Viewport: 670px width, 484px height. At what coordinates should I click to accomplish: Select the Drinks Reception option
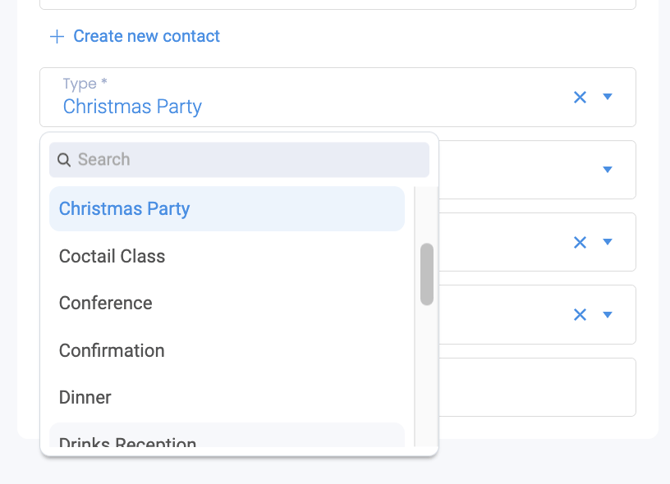tap(227, 435)
